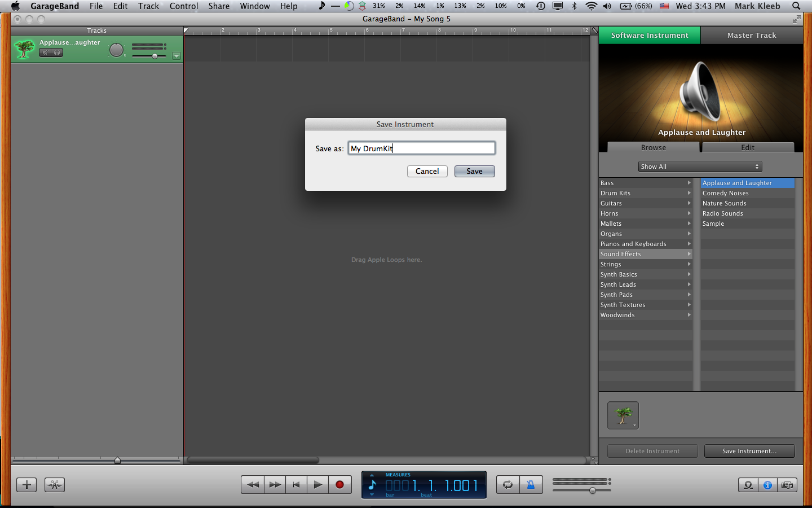Rewind the playhead

(253, 484)
